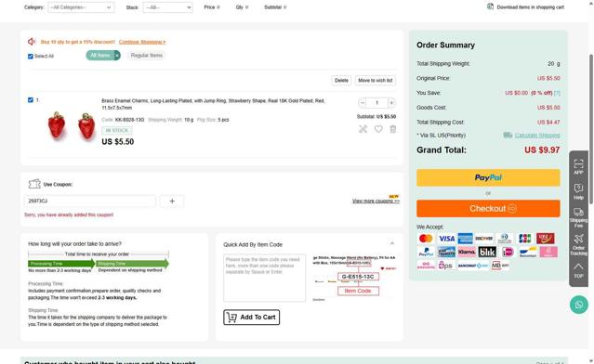
Task: Sort cart by Qty
Action: coord(242,7)
